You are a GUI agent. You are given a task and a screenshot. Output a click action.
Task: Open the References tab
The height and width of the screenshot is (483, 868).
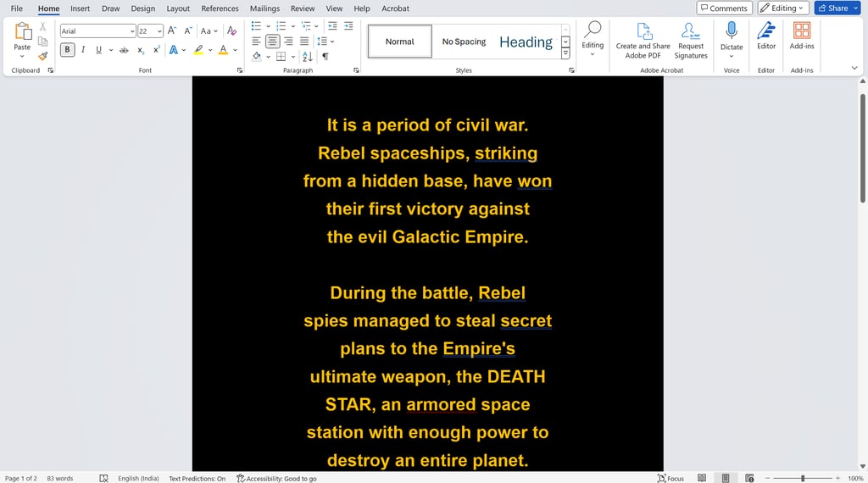click(x=220, y=8)
